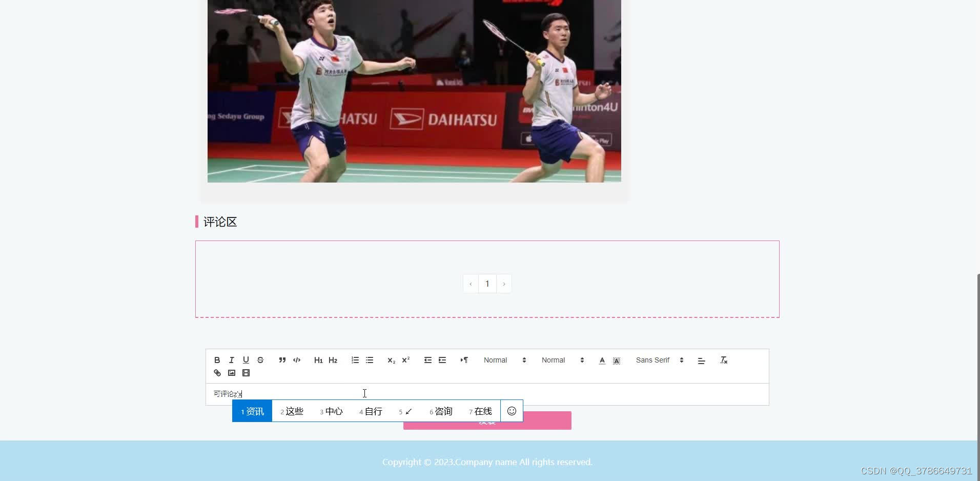Switch text direction to right-to-left
The image size is (980, 481).
pyautogui.click(x=464, y=360)
